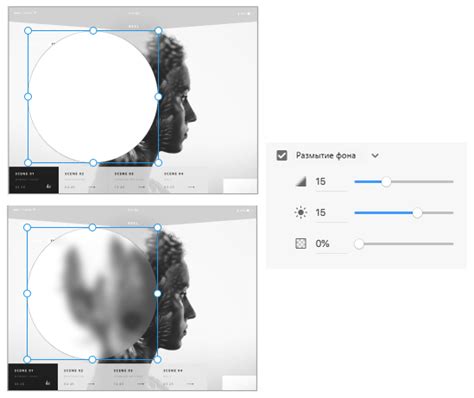
Task: Click the left-middle selection handle in the lower artboard
Action: (27, 293)
